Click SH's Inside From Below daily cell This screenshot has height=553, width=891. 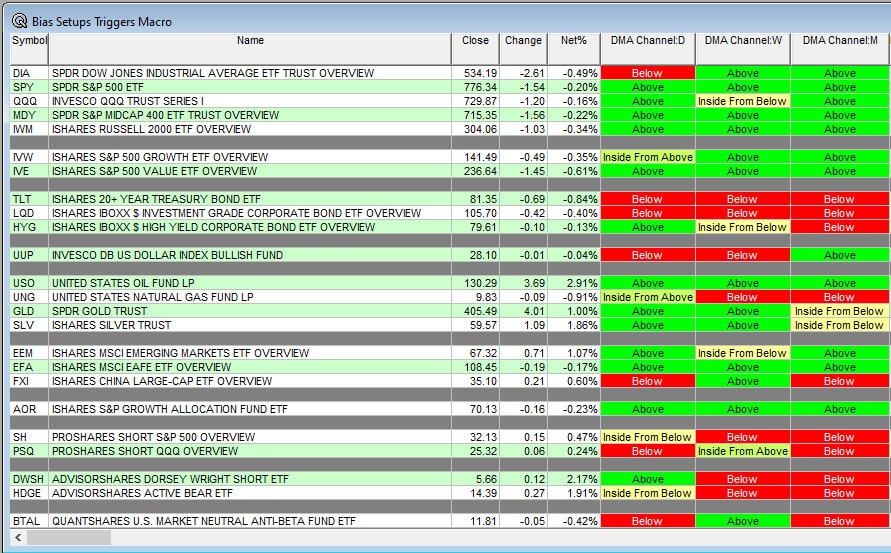click(648, 437)
